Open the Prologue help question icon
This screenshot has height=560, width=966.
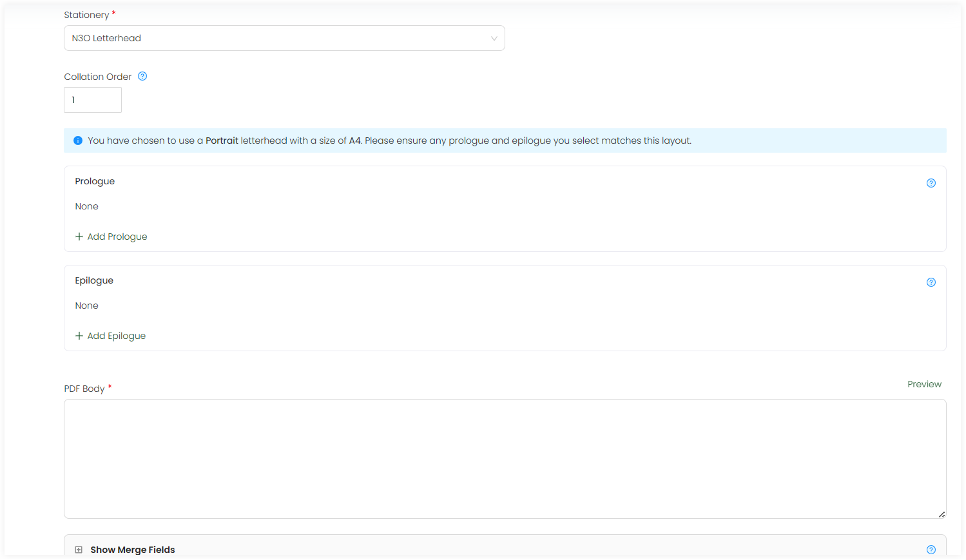pos(931,183)
